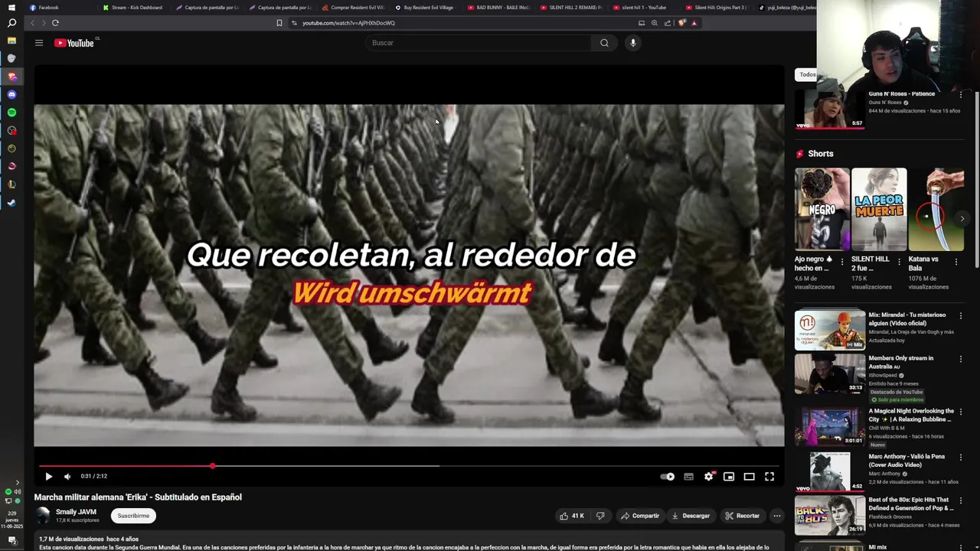Open options for Guns N' Roses - Patience

click(961, 95)
